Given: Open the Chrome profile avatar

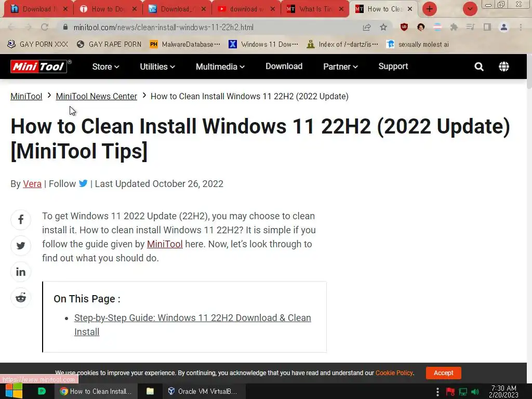Looking at the screenshot, I should (504, 27).
